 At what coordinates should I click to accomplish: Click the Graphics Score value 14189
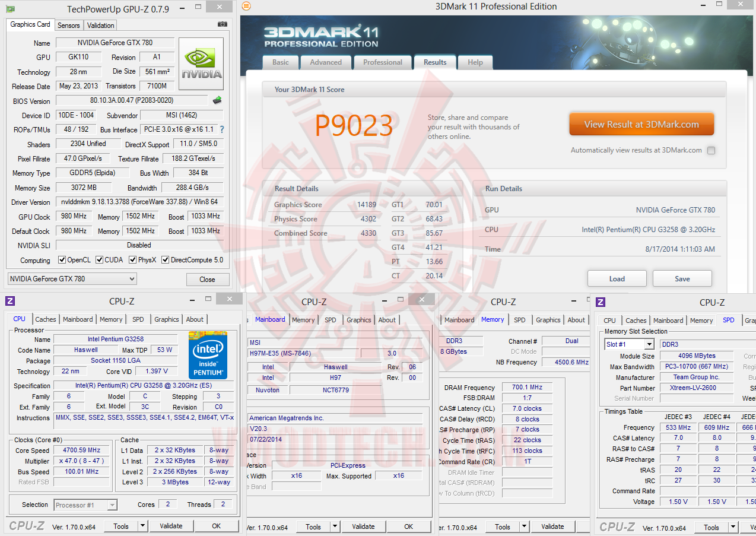click(x=368, y=205)
